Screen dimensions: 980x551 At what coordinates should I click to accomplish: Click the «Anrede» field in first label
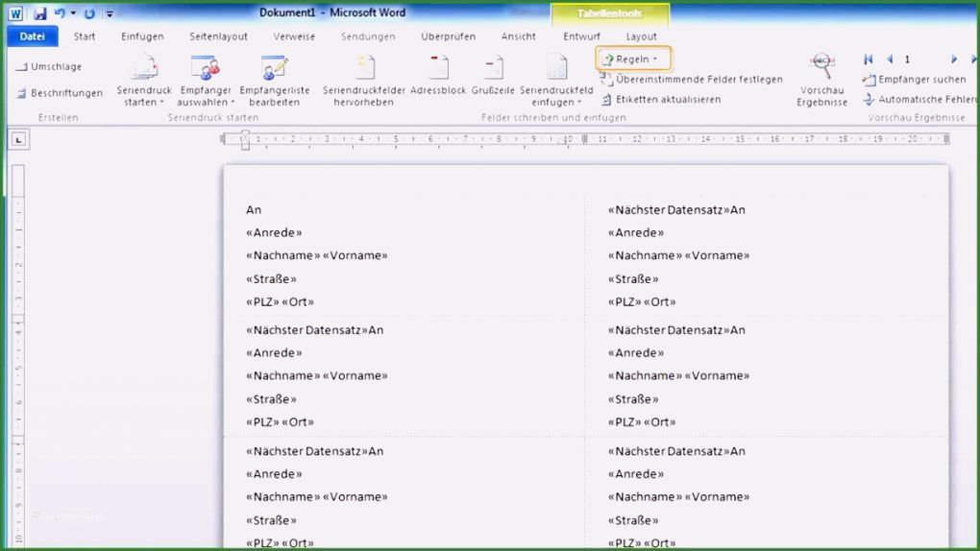tap(274, 233)
